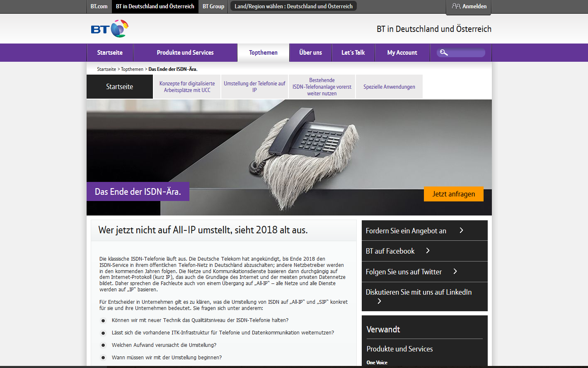Click chevron under Diskutieren Sie mit uns auf LinkedIn
Image resolution: width=588 pixels, height=368 pixels.
[379, 301]
